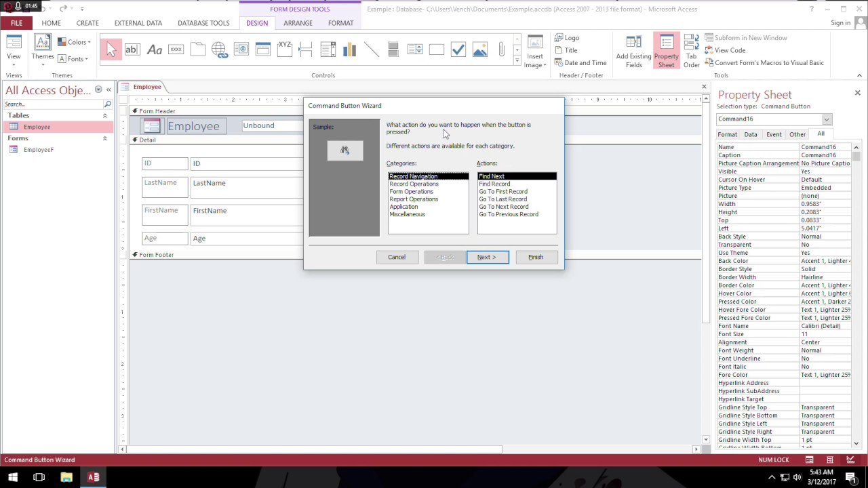
Task: Switch to the HOME ribbon tab
Action: coord(51,23)
